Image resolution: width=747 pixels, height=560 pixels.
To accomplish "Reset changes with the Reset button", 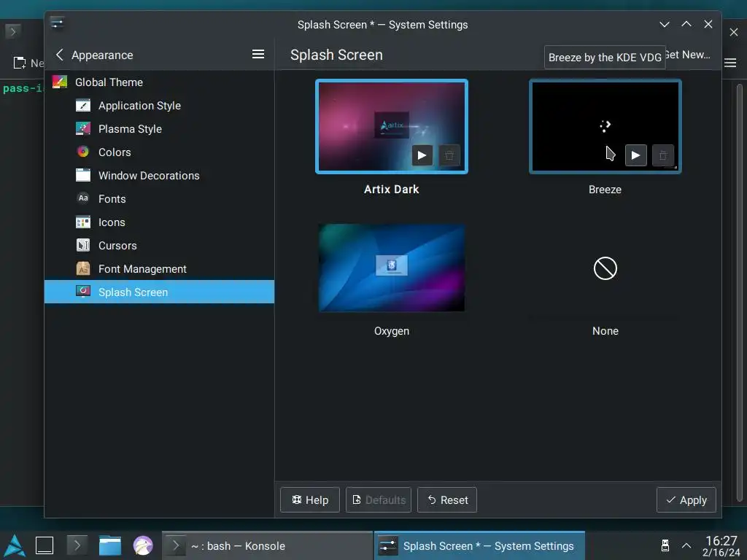I will pyautogui.click(x=447, y=500).
